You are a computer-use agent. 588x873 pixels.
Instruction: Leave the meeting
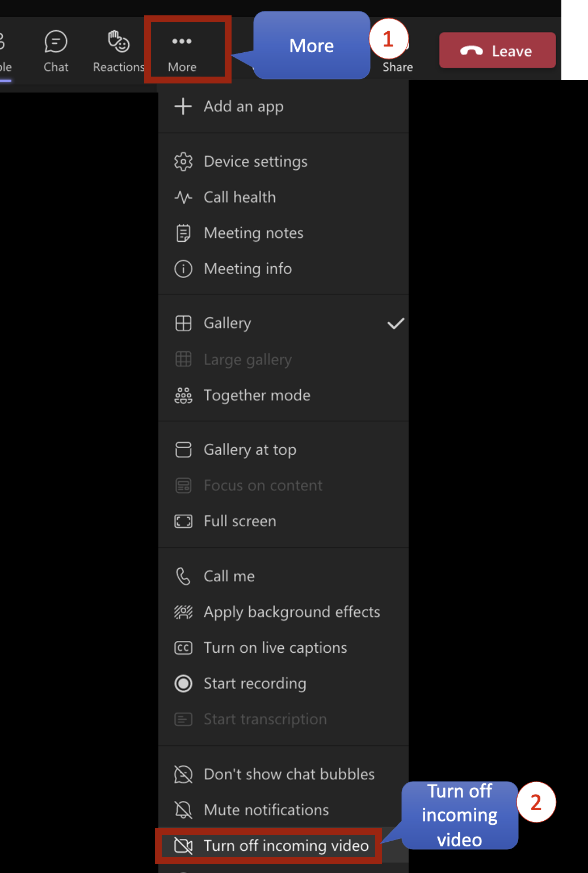[x=497, y=50]
